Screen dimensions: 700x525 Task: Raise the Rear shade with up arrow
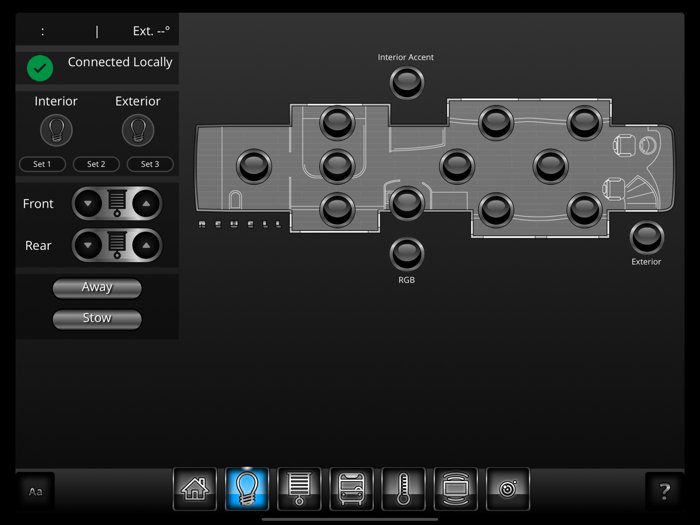(146, 245)
